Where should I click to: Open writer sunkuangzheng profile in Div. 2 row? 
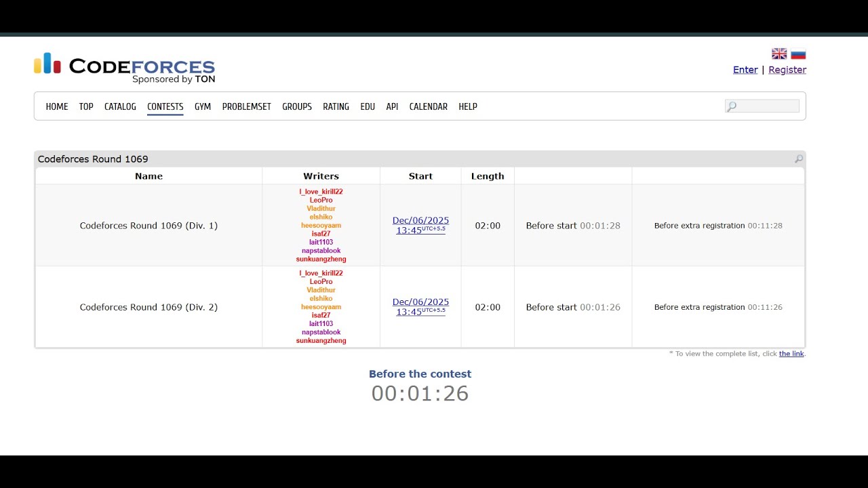(x=321, y=340)
